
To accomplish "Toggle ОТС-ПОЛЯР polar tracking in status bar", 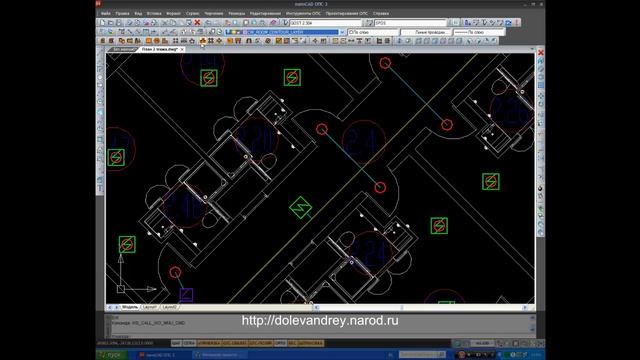I will pyautogui.click(x=260, y=343).
